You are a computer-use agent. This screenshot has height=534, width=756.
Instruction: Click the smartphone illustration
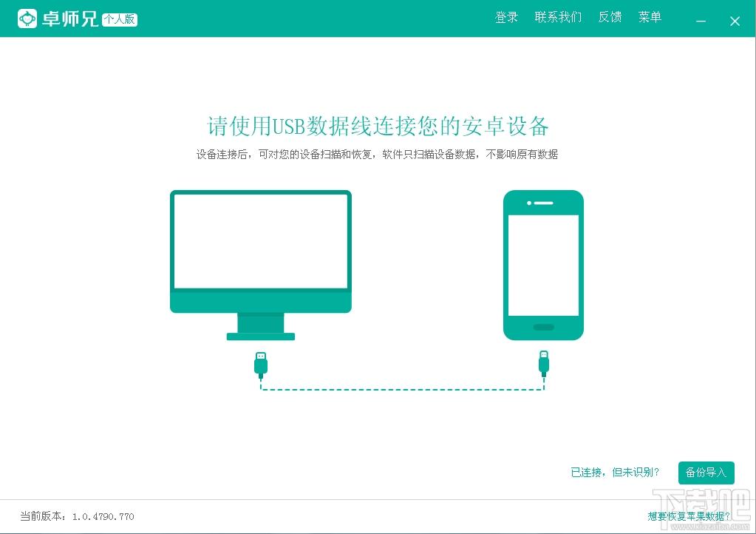(x=543, y=266)
